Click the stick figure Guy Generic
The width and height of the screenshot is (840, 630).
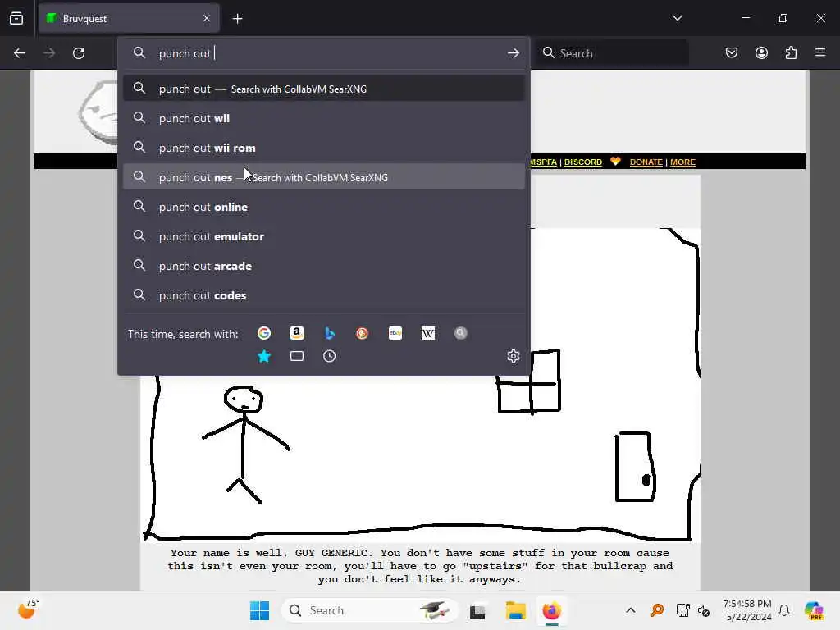tap(245, 445)
